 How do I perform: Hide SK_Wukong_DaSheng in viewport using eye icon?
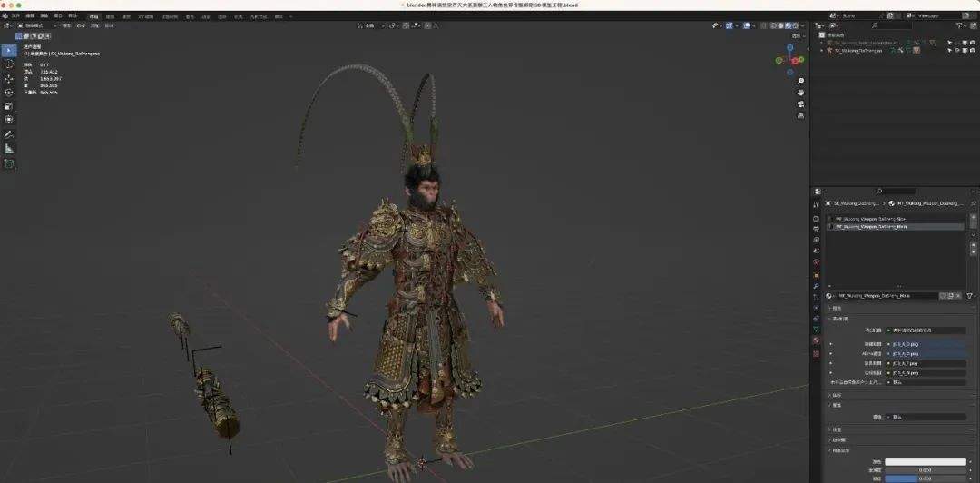(957, 50)
